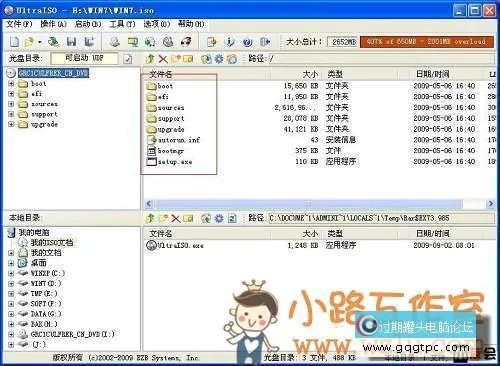Sort local file list by 大小 column
Viewport: 500px width, 366px height.
click(310, 234)
